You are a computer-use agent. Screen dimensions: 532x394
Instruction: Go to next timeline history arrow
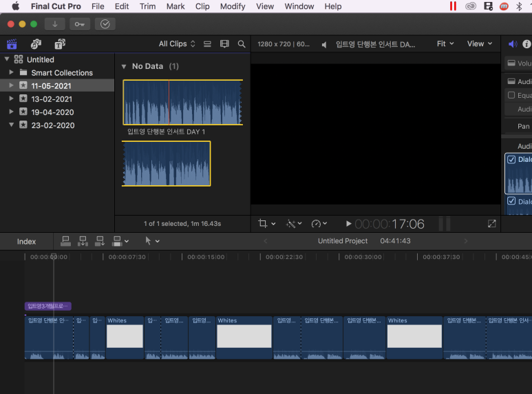click(x=466, y=241)
